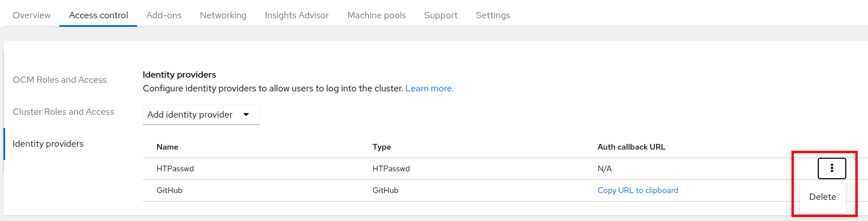Viewport: 868px width, 221px height.
Task: Click the Type column header
Action: [x=381, y=147]
